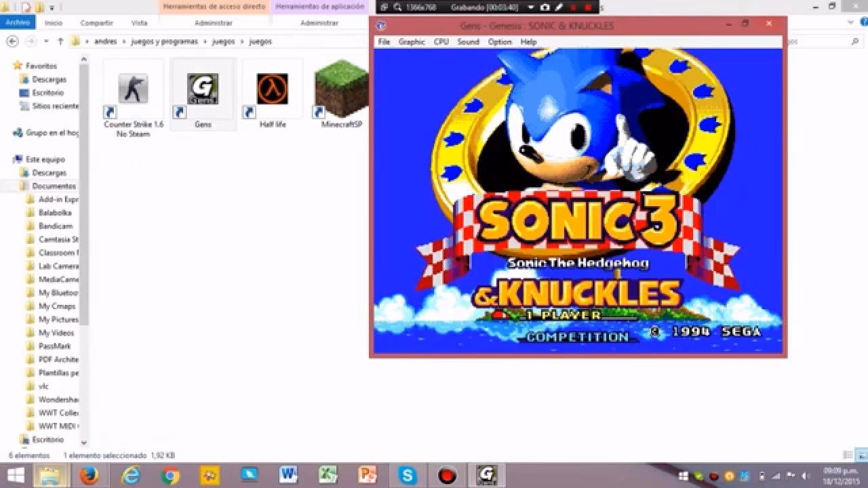This screenshot has width=868, height=488.
Task: Click the Explorer back navigation arrow
Action: click(12, 41)
